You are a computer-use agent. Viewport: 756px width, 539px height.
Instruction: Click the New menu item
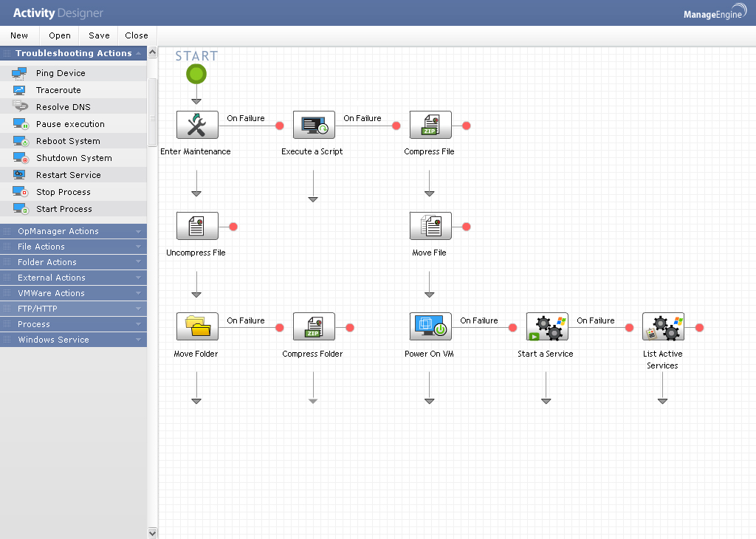coord(19,35)
